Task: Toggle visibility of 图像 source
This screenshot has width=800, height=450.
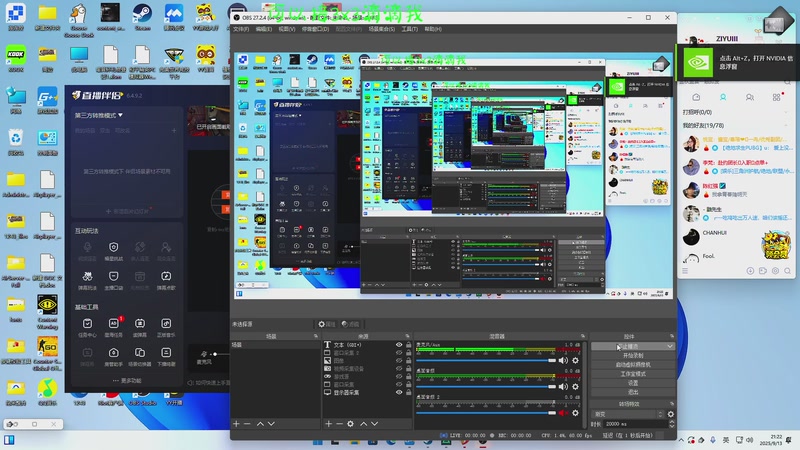Action: (x=399, y=361)
